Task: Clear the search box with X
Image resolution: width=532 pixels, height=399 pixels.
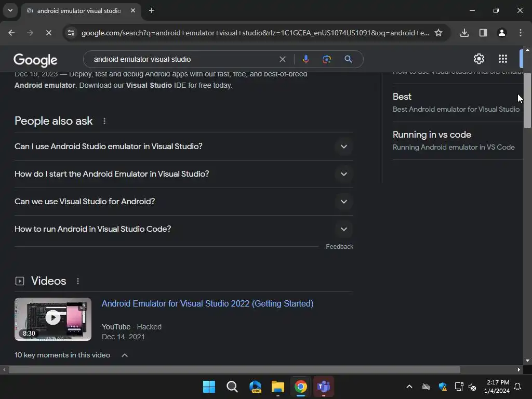Action: click(x=282, y=59)
